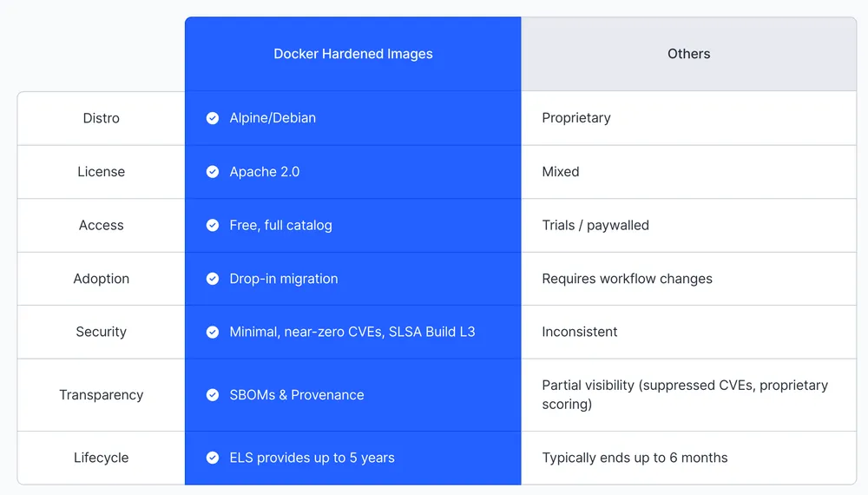Click the checkmark next to Free, full catalog
Screen dimensions: 868x495
pyautogui.click(x=213, y=225)
